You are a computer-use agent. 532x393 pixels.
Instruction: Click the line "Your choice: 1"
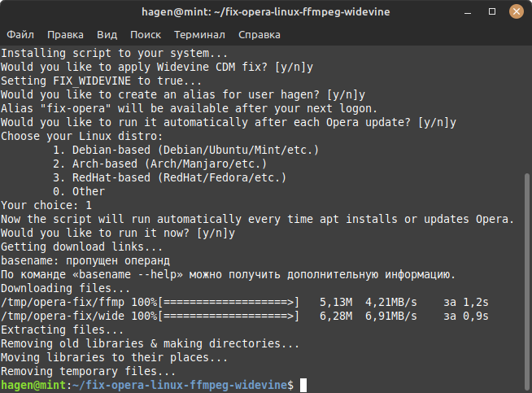point(46,205)
